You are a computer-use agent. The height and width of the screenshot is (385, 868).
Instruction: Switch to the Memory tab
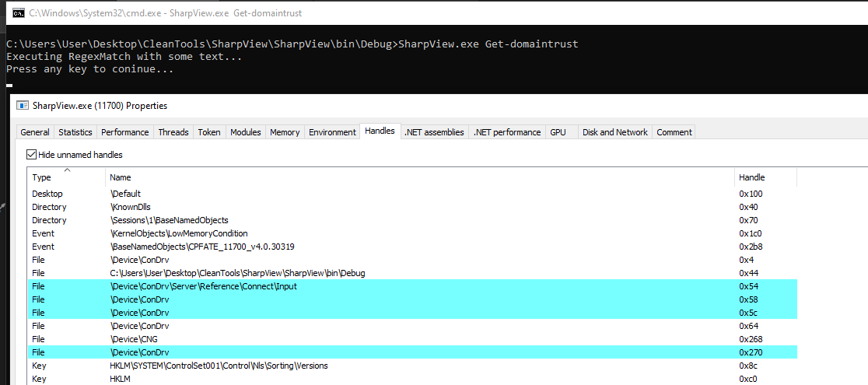285,132
